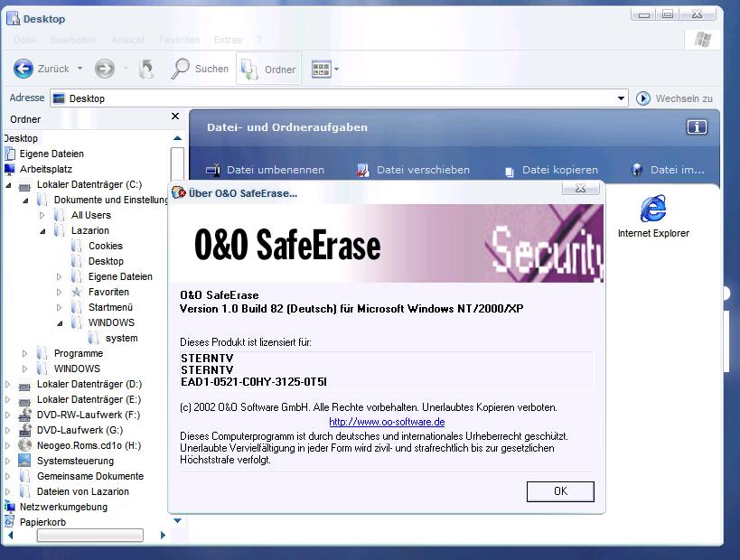Select Dateien von Lazarion in tree
The image size is (740, 560).
pos(82,491)
